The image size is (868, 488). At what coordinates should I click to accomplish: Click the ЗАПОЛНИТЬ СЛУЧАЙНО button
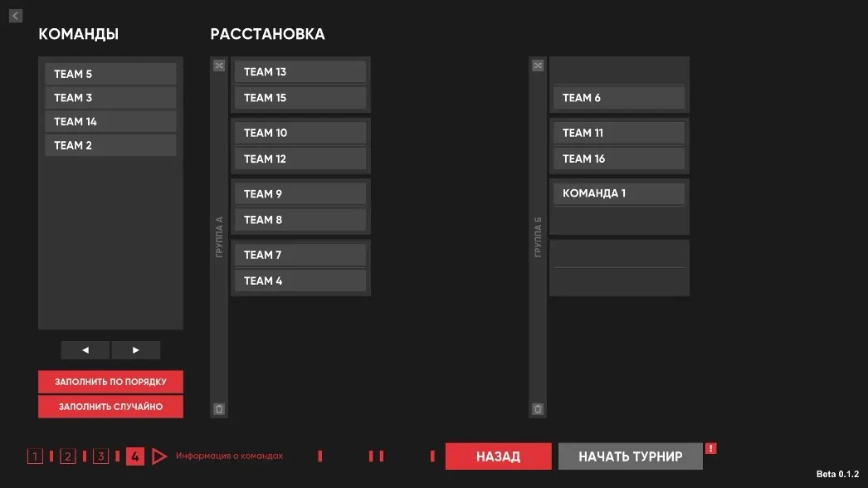tap(110, 407)
